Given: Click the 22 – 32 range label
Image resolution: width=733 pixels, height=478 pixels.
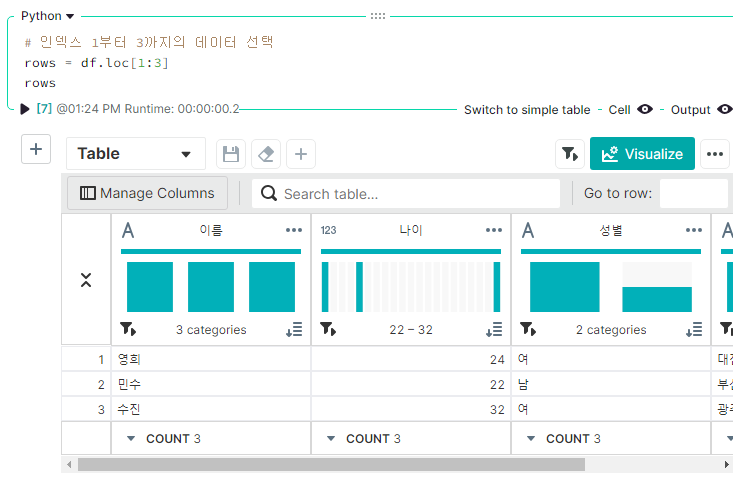Looking at the screenshot, I should 411,330.
